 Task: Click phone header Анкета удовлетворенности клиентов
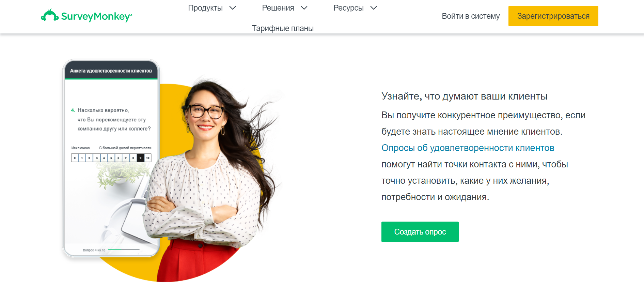tap(111, 71)
